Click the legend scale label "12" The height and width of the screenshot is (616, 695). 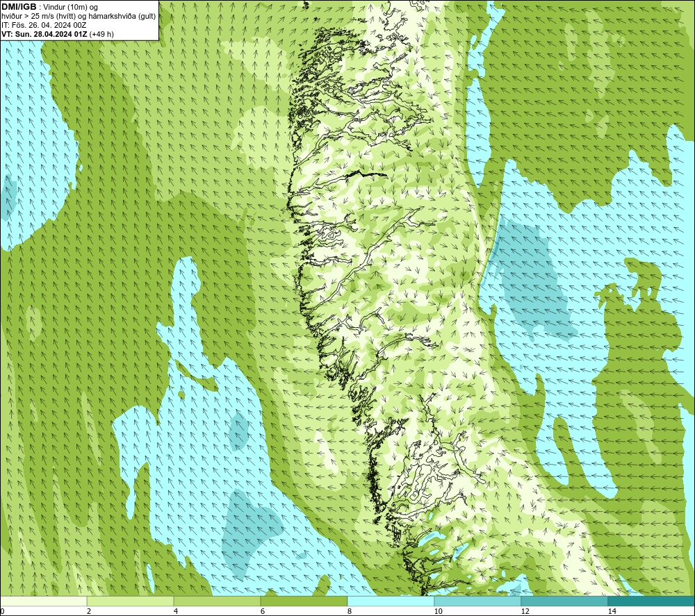click(x=525, y=611)
